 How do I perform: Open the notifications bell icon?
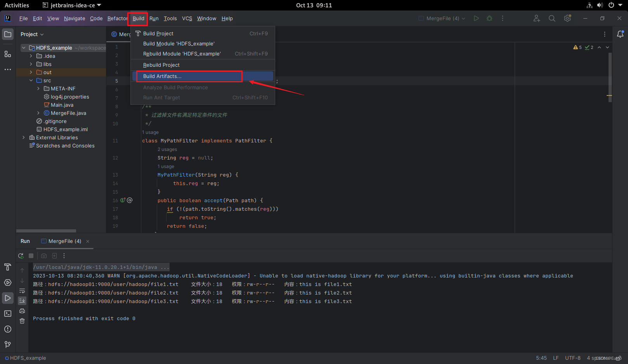pyautogui.click(x=620, y=34)
